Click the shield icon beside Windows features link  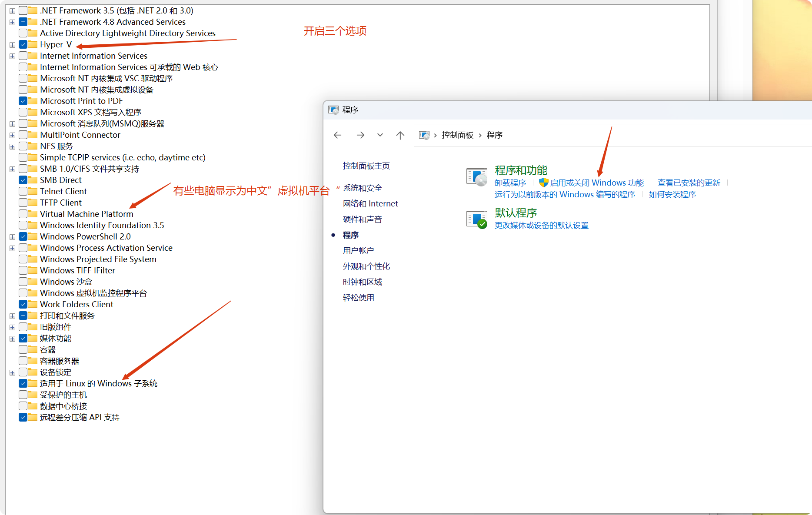[x=543, y=183]
